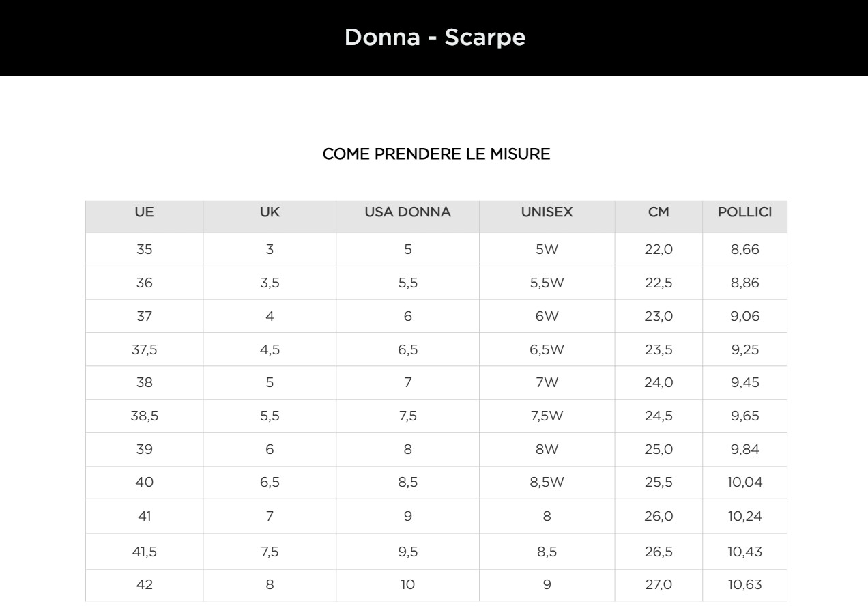
Task: Select the UE size 42 cell
Action: tap(144, 584)
